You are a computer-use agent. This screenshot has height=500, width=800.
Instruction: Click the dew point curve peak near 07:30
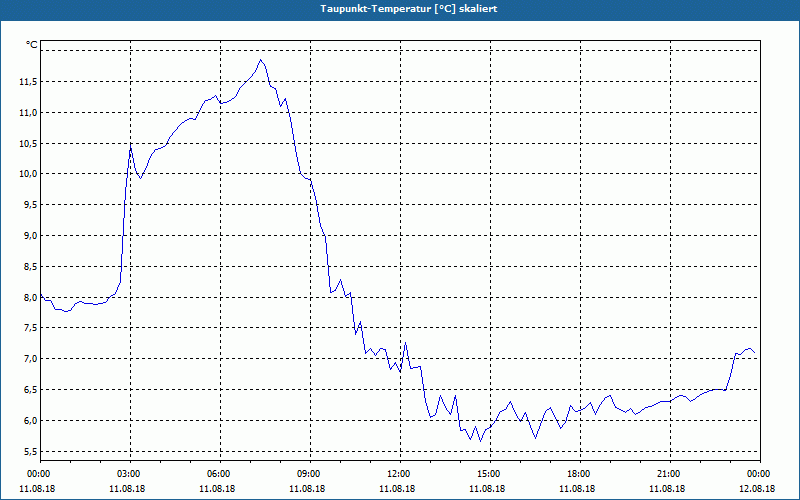(x=261, y=60)
